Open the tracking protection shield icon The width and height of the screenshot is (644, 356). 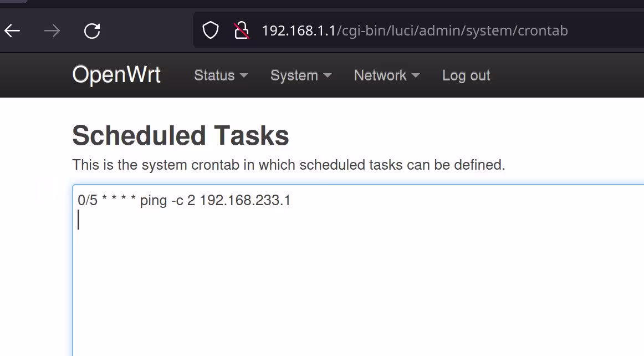click(x=210, y=30)
